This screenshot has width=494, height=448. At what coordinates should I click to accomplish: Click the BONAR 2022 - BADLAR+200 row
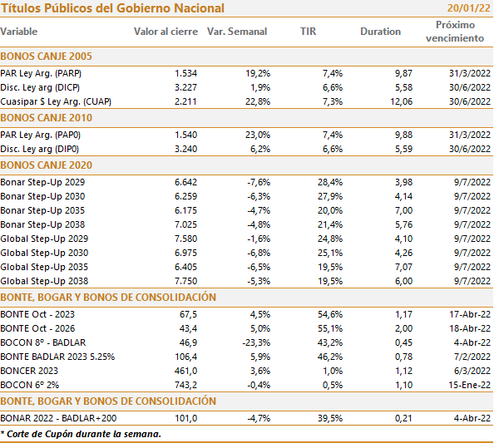[247, 418]
